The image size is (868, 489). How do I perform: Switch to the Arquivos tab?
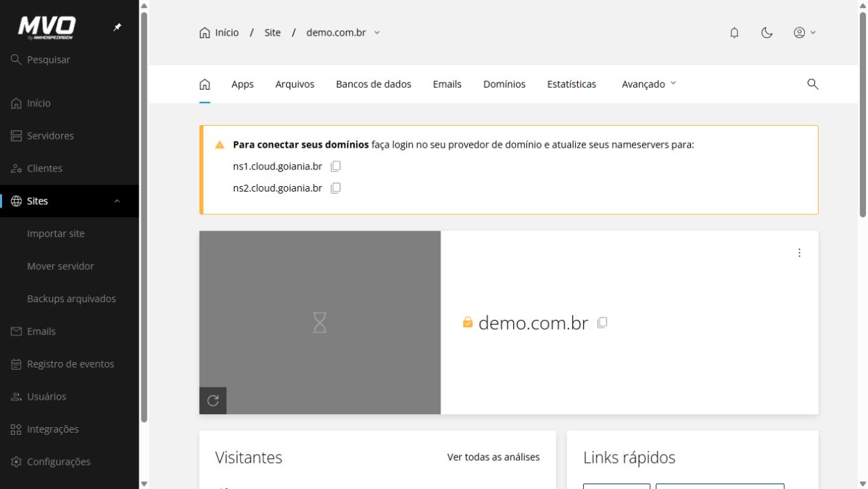(295, 84)
